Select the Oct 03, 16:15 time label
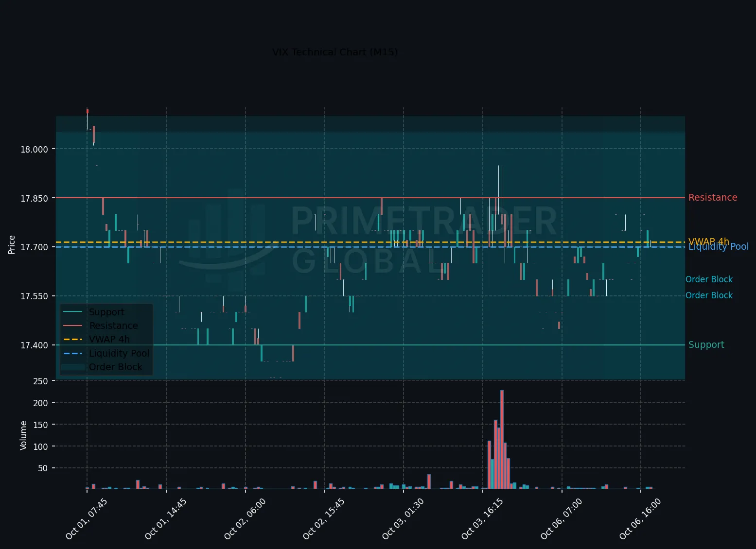Image resolution: width=756 pixels, height=549 pixels. tap(482, 519)
